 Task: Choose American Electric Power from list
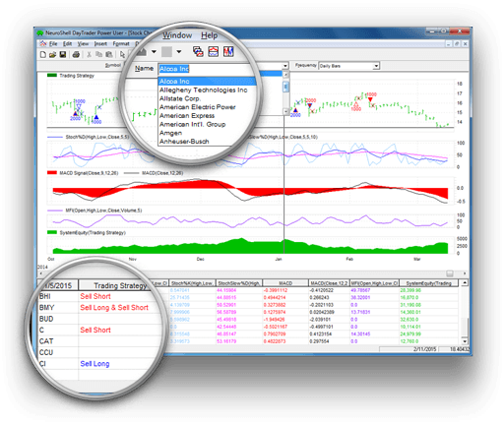point(198,107)
